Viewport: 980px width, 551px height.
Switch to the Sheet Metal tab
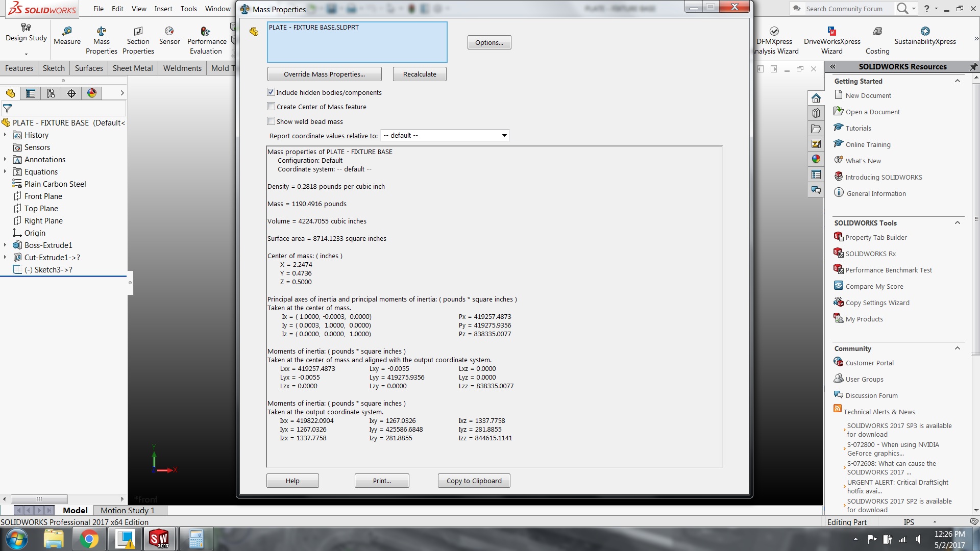(132, 68)
